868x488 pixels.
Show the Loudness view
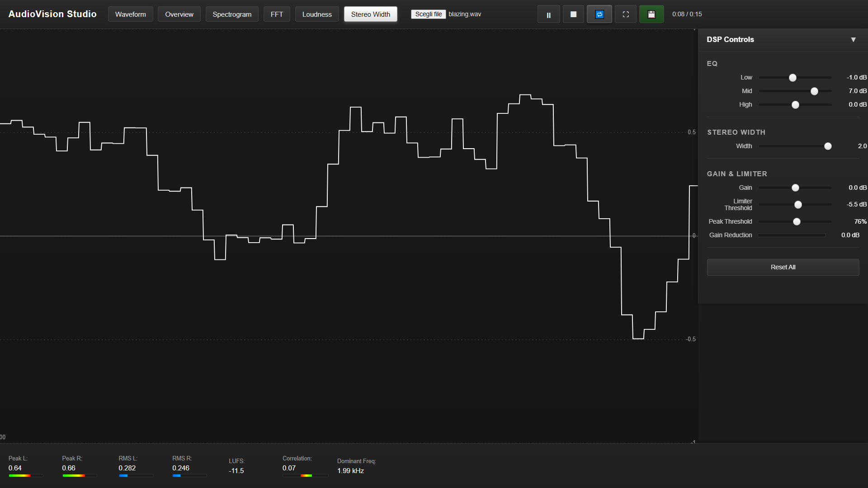pyautogui.click(x=317, y=14)
